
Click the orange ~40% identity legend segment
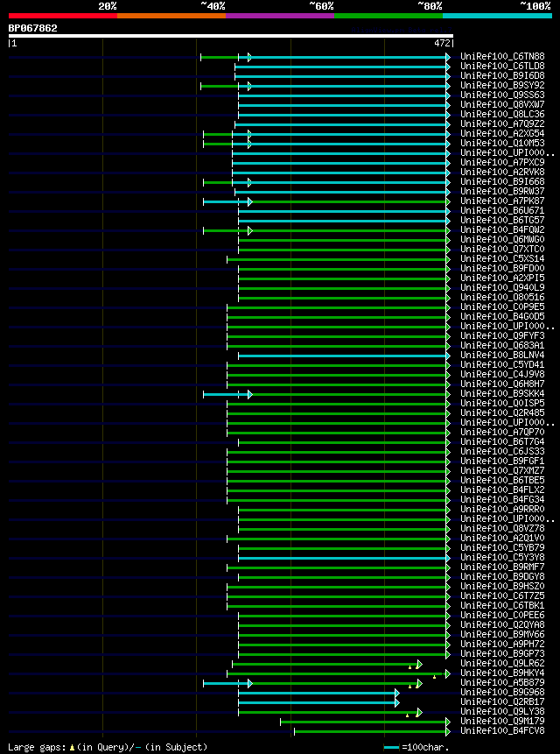tap(171, 16)
